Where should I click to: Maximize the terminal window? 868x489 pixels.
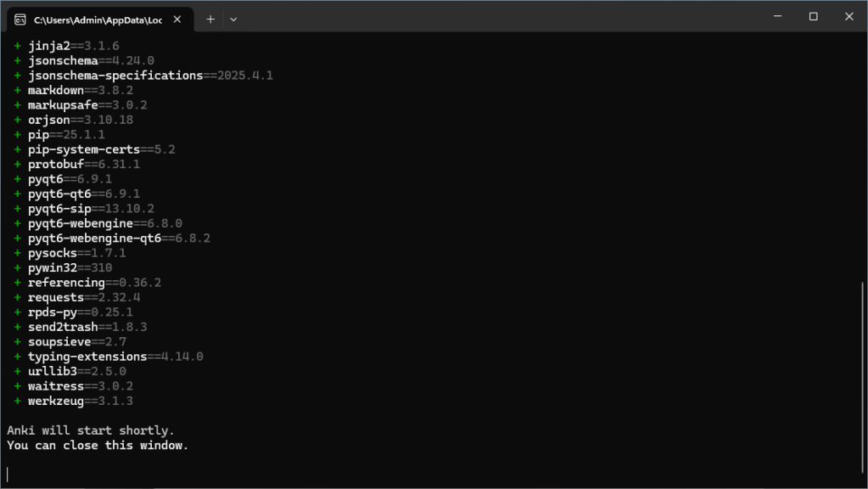point(813,16)
